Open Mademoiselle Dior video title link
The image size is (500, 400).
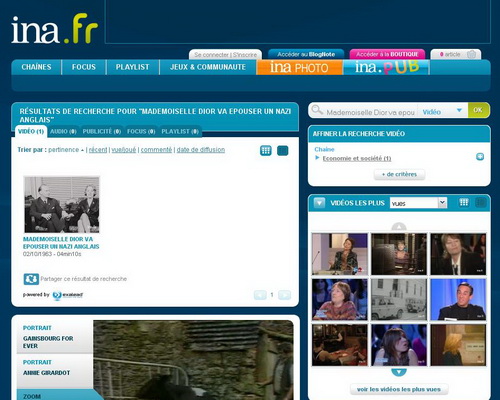(x=61, y=243)
